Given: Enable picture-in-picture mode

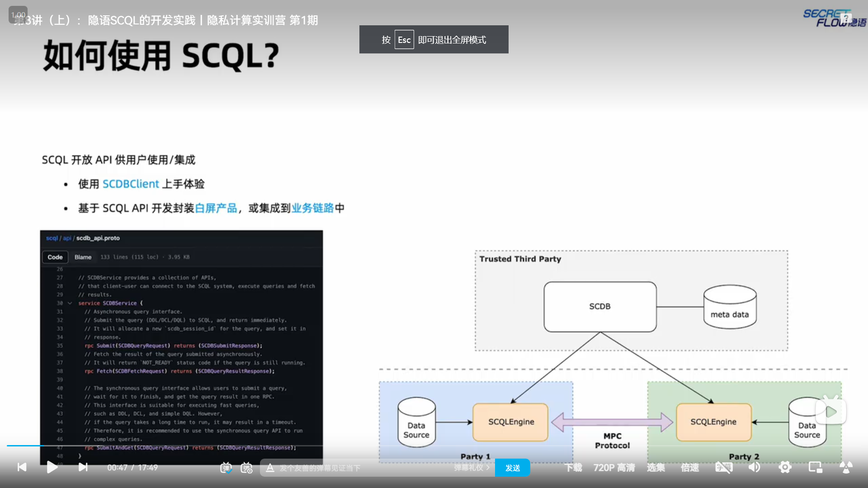Looking at the screenshot, I should tap(815, 468).
